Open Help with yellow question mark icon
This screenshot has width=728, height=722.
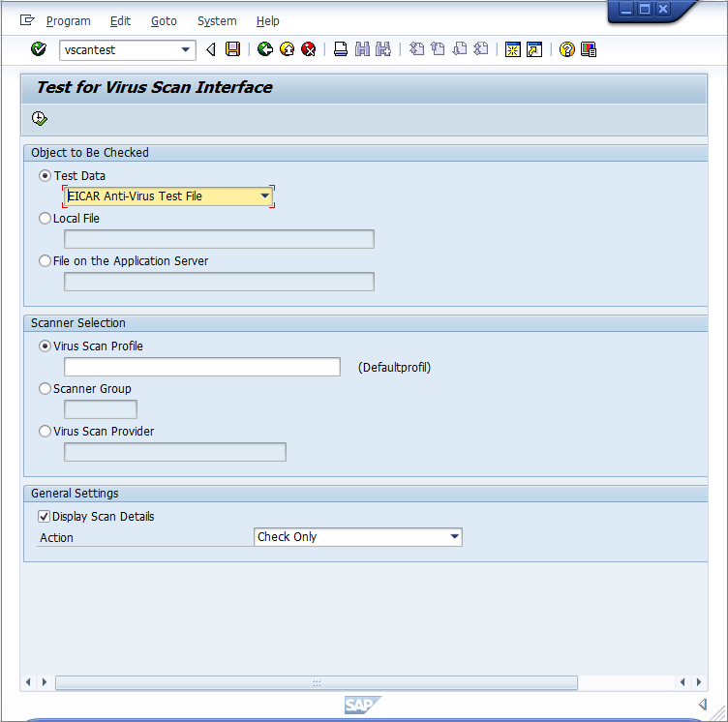coord(567,49)
